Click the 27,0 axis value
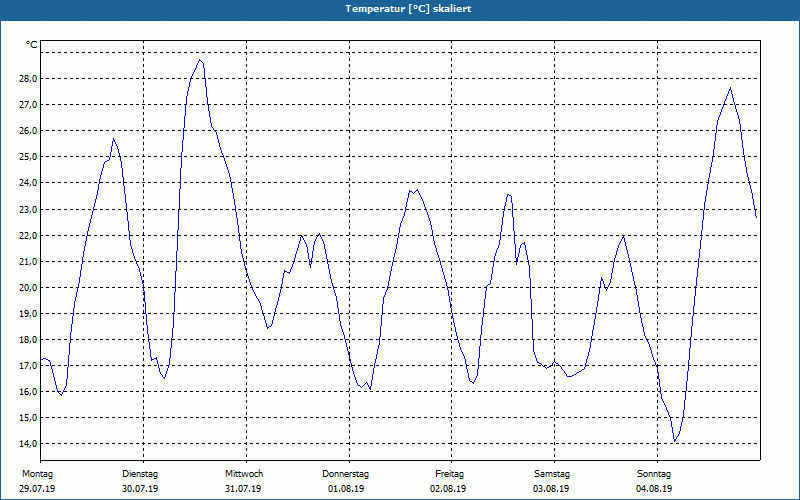Image resolution: width=800 pixels, height=500 pixels. 29,105
